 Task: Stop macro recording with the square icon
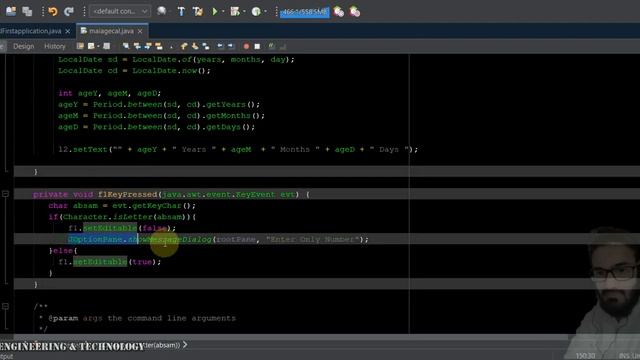click(x=257, y=47)
